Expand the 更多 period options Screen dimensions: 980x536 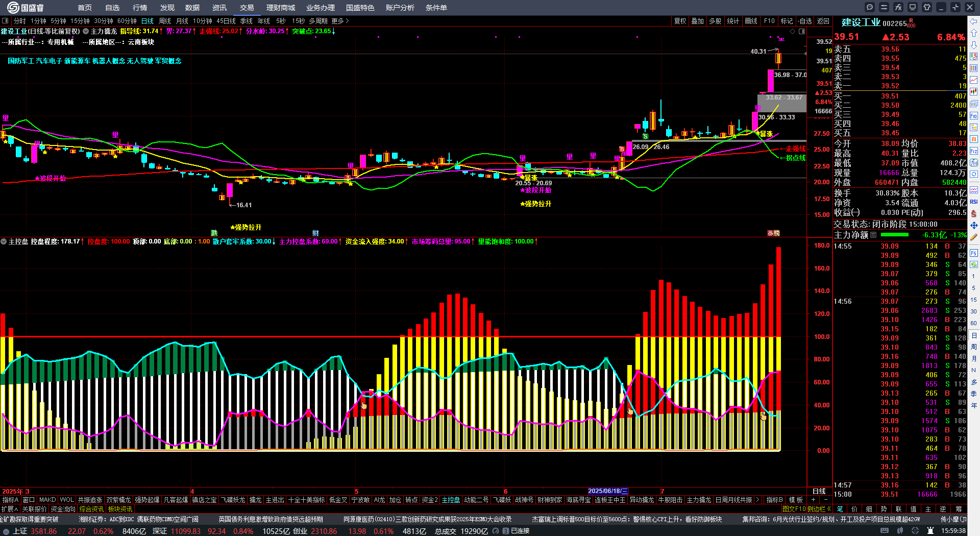[x=340, y=21]
